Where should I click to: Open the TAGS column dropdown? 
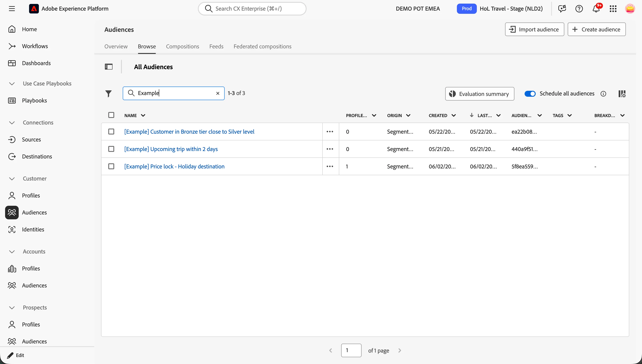570,115
